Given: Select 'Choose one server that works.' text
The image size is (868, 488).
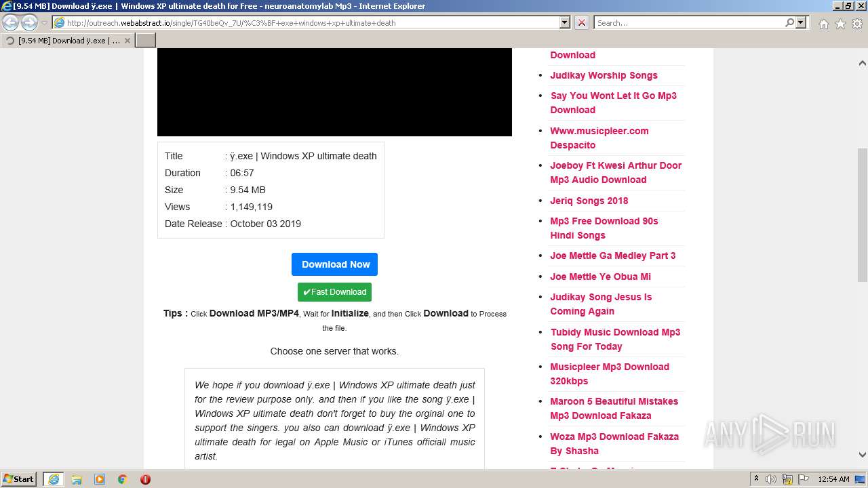Looking at the screenshot, I should pos(334,351).
